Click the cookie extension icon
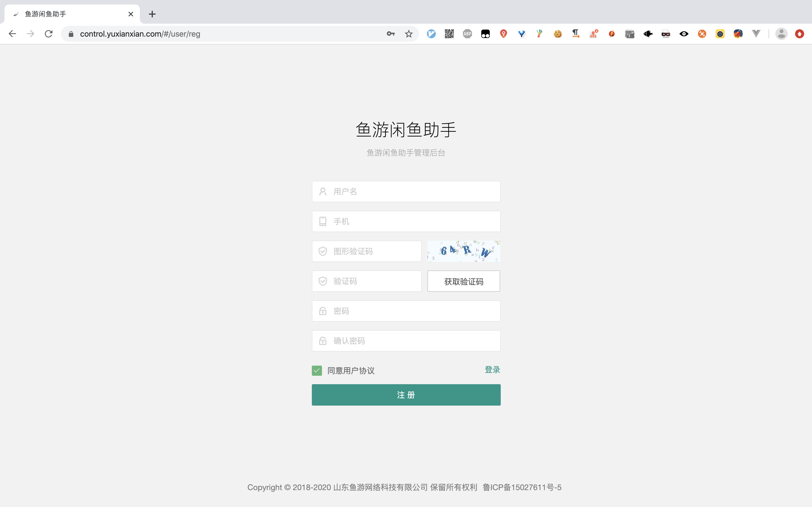The image size is (812, 507). point(557,34)
